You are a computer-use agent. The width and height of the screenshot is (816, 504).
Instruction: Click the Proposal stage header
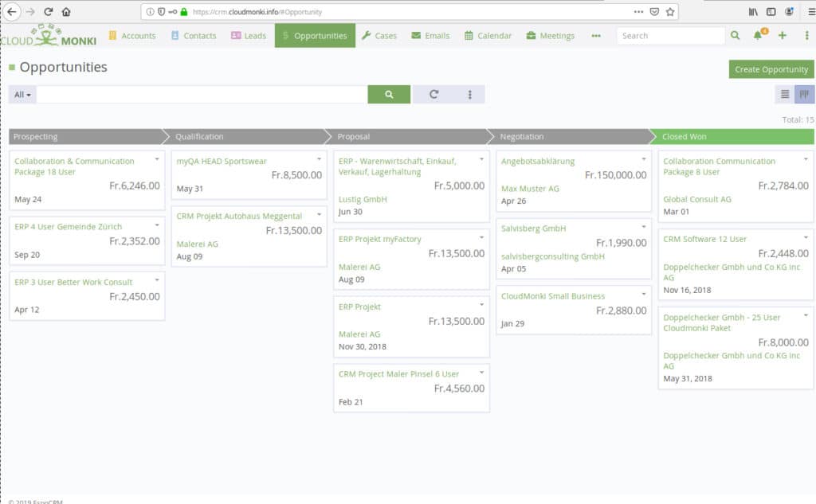[411, 137]
